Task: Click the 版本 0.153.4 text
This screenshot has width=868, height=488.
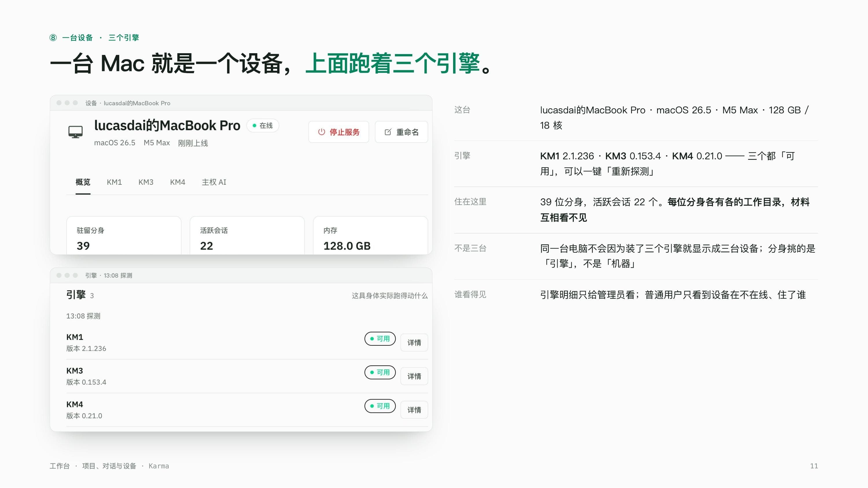Action: coord(86,382)
